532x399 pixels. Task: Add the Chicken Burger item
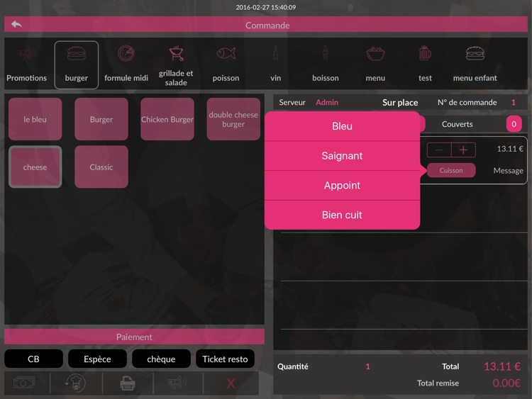[167, 119]
